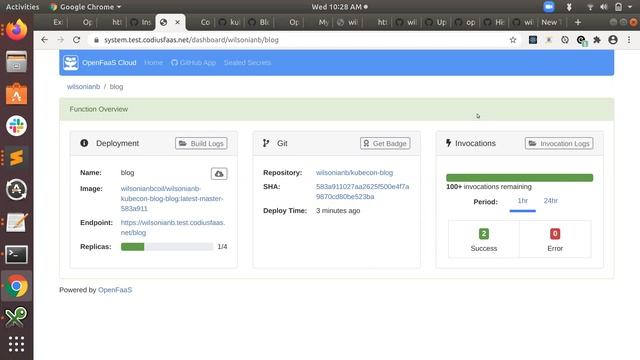Open the wilsonianb/kubecon-blog repository link
640x360 pixels.
pos(354,173)
